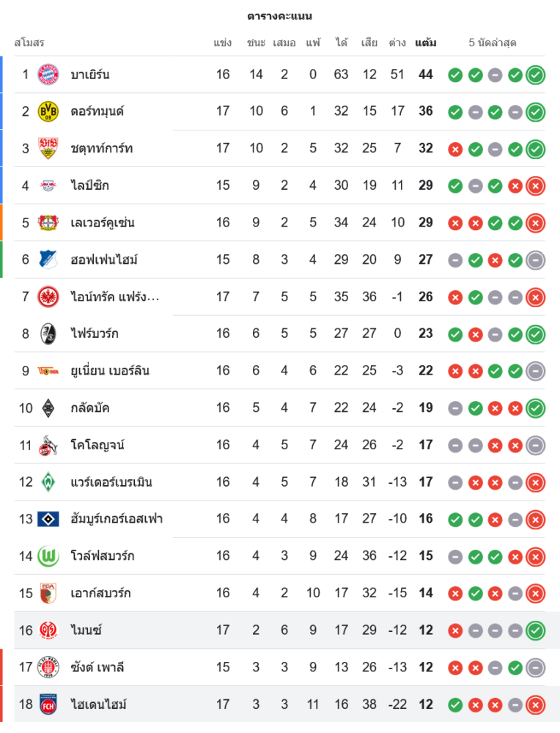Click Leipzig's latest match loss indicator
Screen dimensions: 560x733
pyautogui.click(x=536, y=186)
